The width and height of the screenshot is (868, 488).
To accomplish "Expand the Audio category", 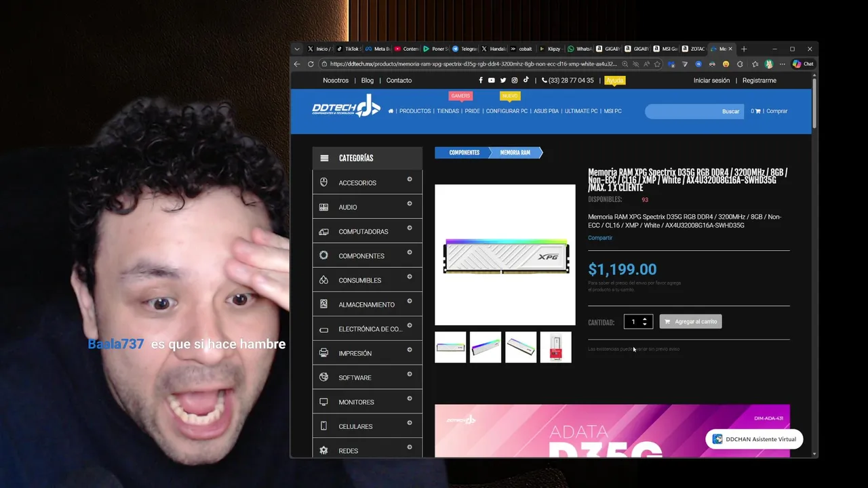I will [410, 204].
